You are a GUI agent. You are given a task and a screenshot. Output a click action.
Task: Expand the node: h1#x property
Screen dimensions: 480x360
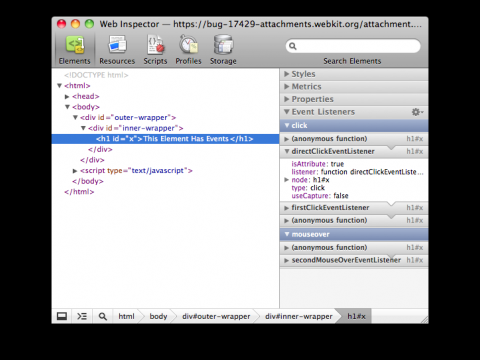coord(286,180)
